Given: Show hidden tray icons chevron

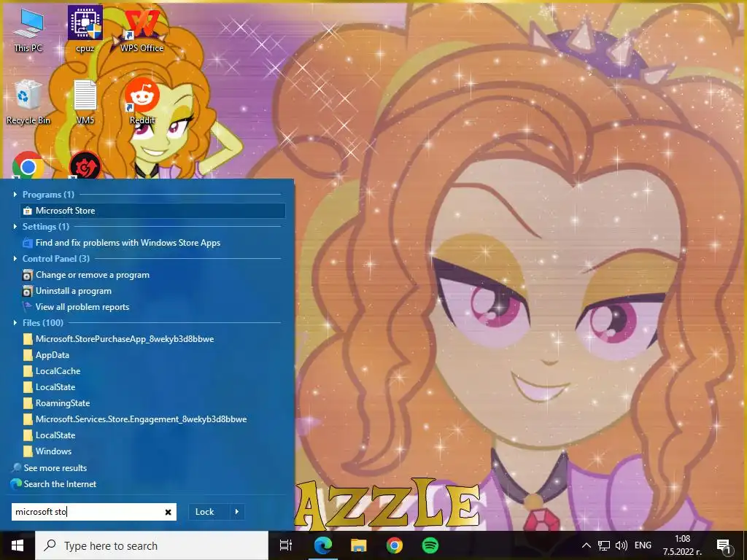Looking at the screenshot, I should point(587,545).
